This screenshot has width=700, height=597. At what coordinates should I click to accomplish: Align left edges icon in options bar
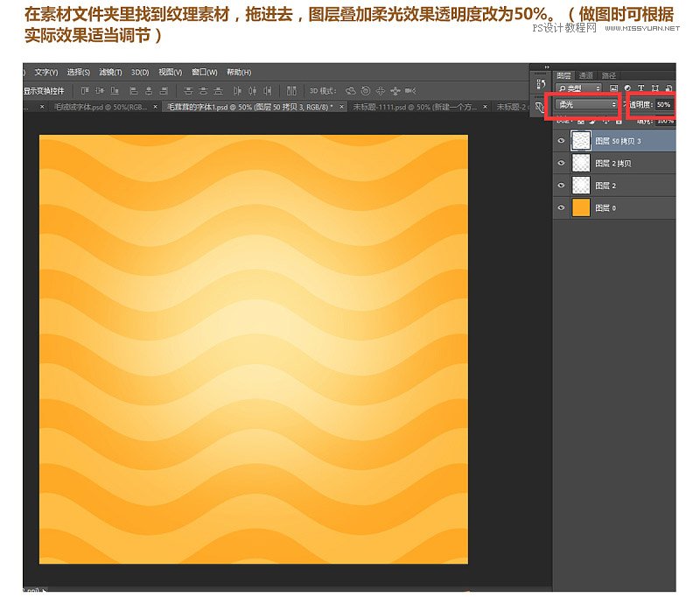point(134,91)
